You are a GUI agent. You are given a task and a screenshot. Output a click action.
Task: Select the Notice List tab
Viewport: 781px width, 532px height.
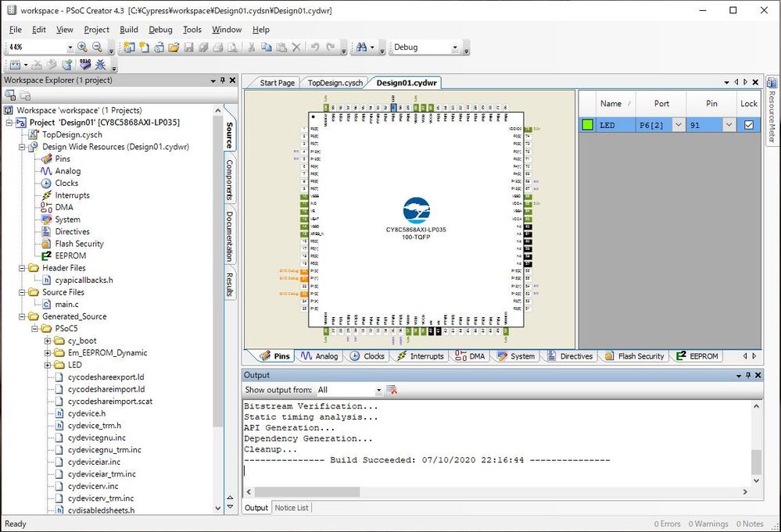coord(292,507)
